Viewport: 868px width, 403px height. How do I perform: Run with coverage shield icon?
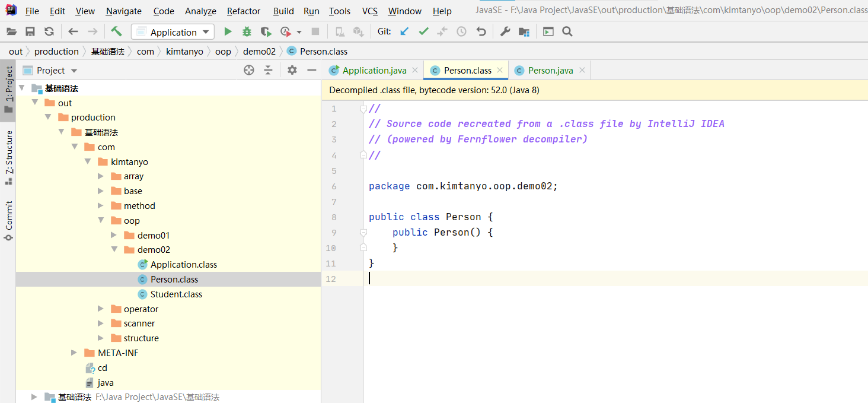click(x=266, y=31)
